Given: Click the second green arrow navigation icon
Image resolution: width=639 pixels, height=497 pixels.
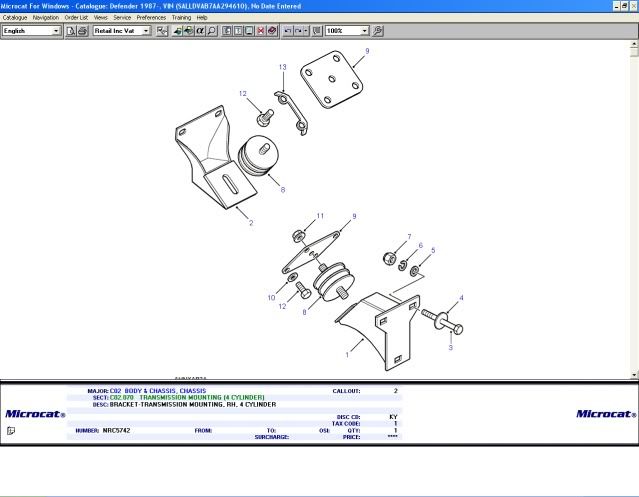Looking at the screenshot, I should (x=189, y=31).
